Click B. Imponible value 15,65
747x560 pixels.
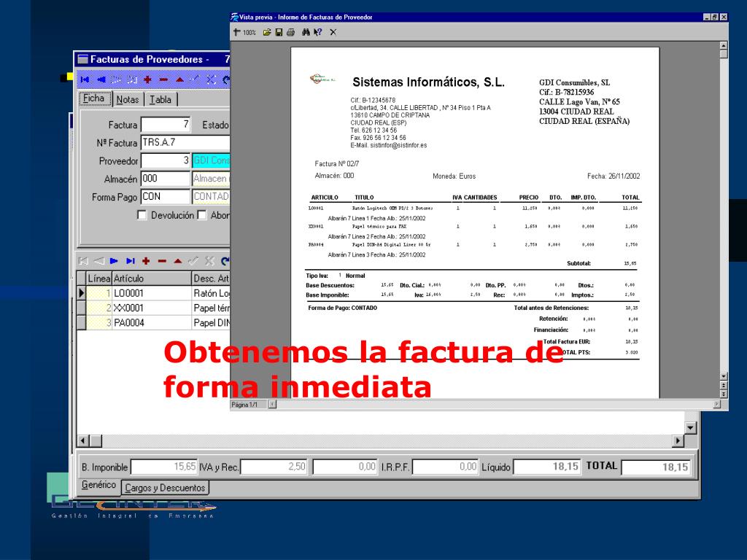[x=164, y=467]
